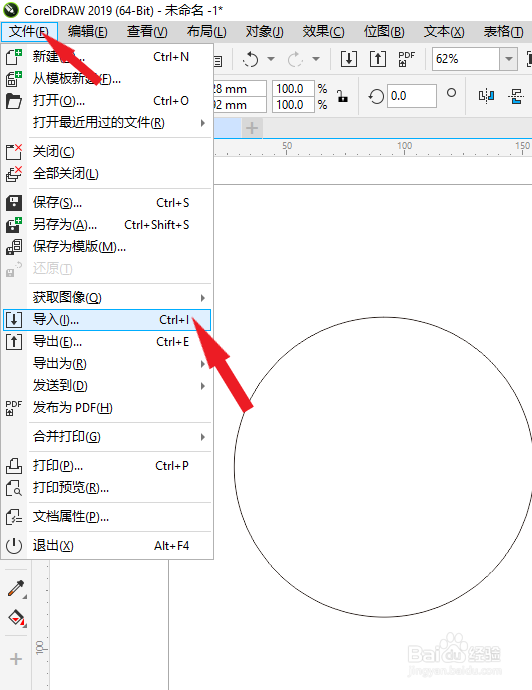The image size is (532, 690).
Task: Open the 效果(C) menu
Action: pos(323,32)
